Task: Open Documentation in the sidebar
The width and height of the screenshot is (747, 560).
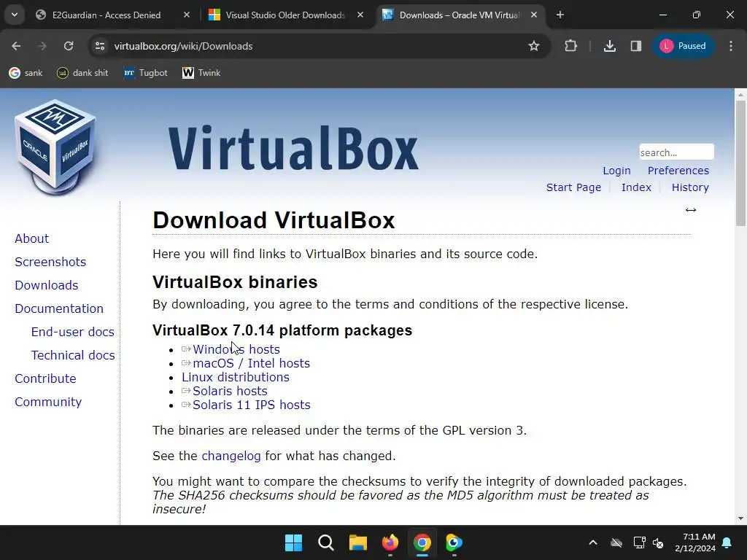Action: tap(59, 308)
